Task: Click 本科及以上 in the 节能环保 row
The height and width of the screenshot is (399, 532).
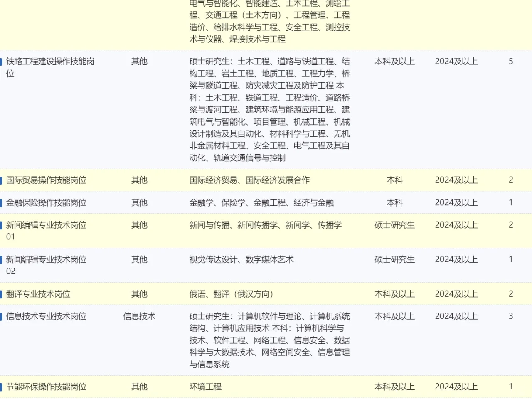Action: [395, 387]
